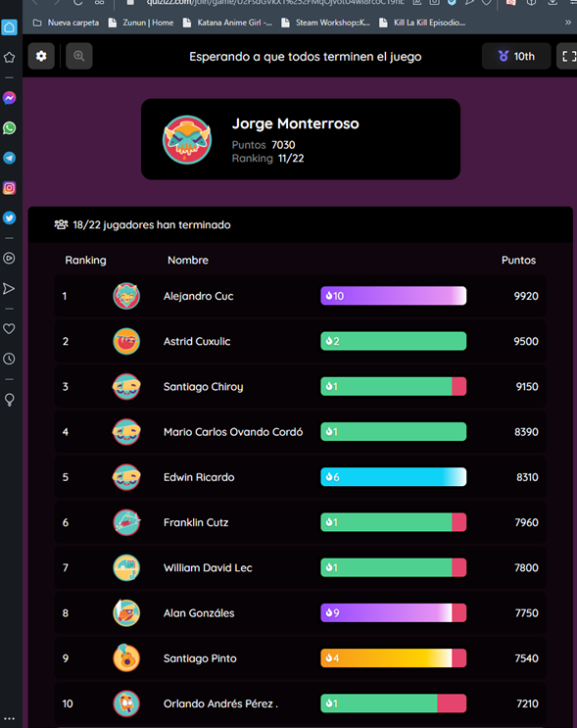Viewport: 577px width, 728px height.
Task: Open Twitter from the sidebar
Action: [9, 218]
